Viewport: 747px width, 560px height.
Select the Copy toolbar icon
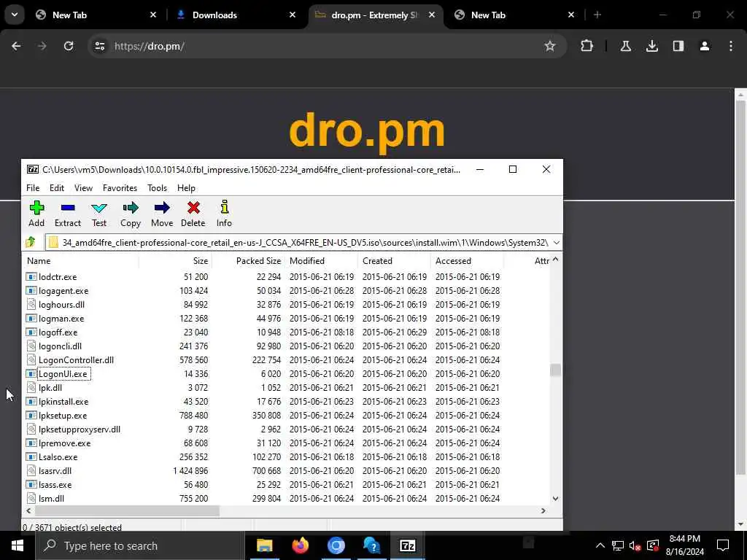[x=130, y=214]
